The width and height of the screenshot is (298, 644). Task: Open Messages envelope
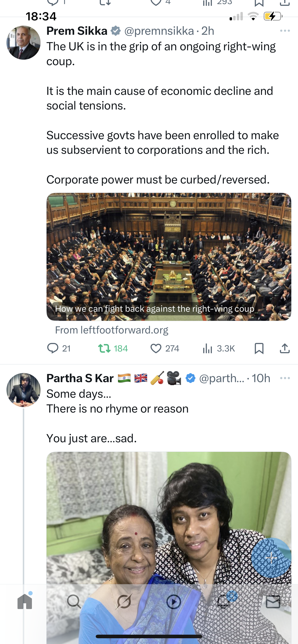pos(273,602)
